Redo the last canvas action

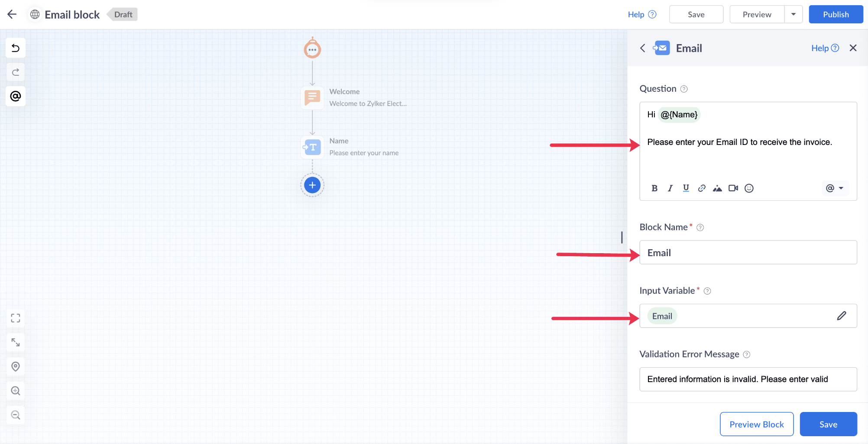point(16,72)
